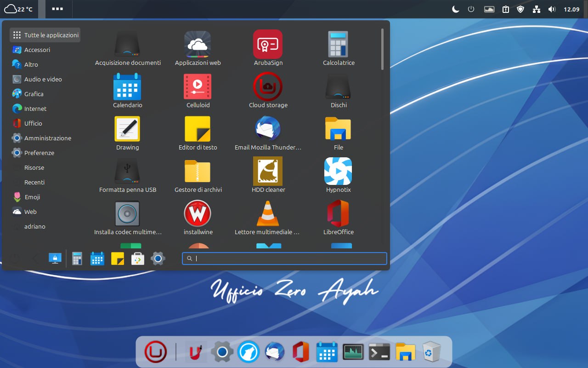Viewport: 588px width, 368px height.
Task: Switch to the Grafica category
Action: click(45, 94)
